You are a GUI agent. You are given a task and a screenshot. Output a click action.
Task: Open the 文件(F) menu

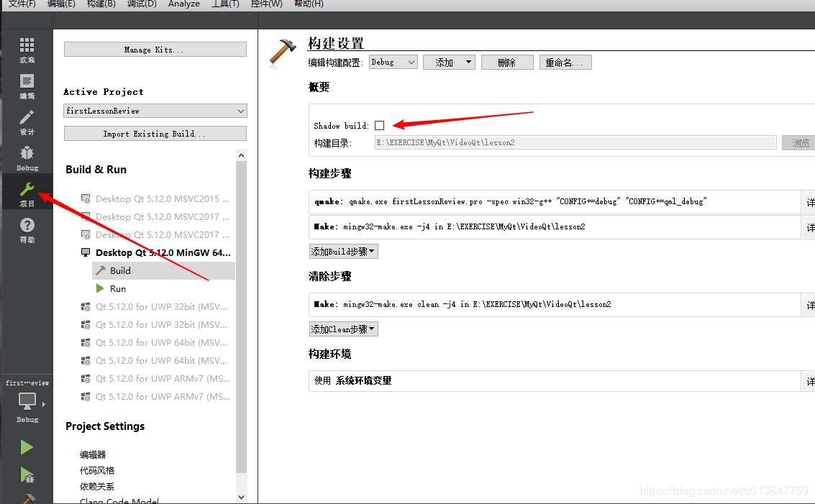22,4
